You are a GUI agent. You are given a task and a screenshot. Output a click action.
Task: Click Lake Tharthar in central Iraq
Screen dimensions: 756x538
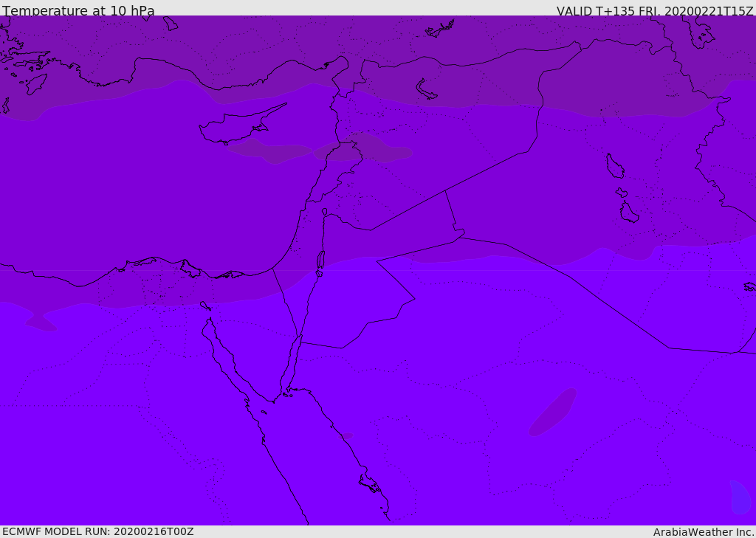pos(614,166)
